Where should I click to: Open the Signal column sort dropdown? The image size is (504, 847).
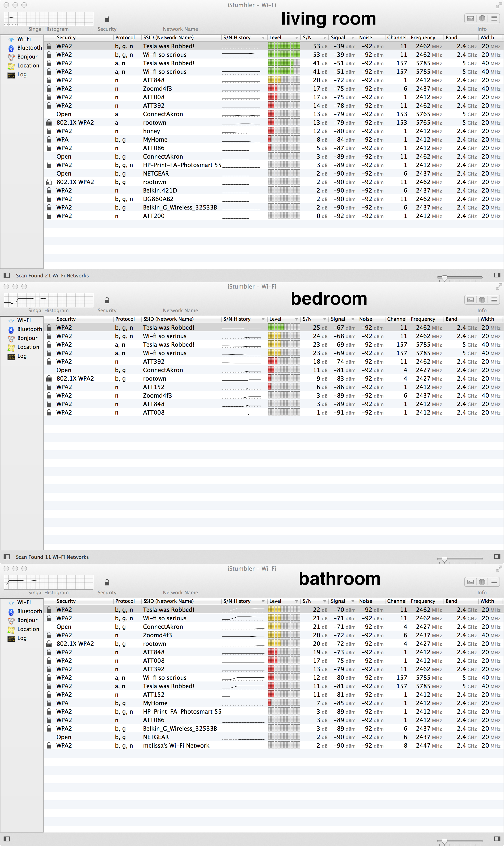(353, 38)
